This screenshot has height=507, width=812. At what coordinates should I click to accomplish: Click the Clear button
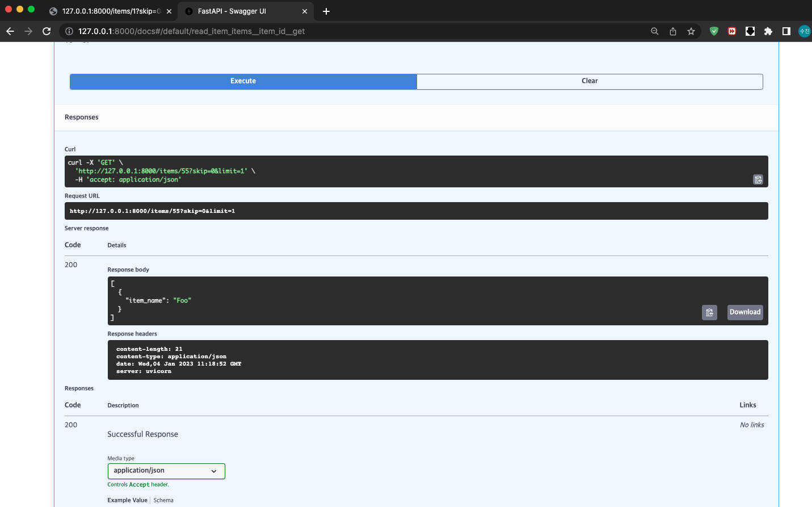tap(590, 81)
